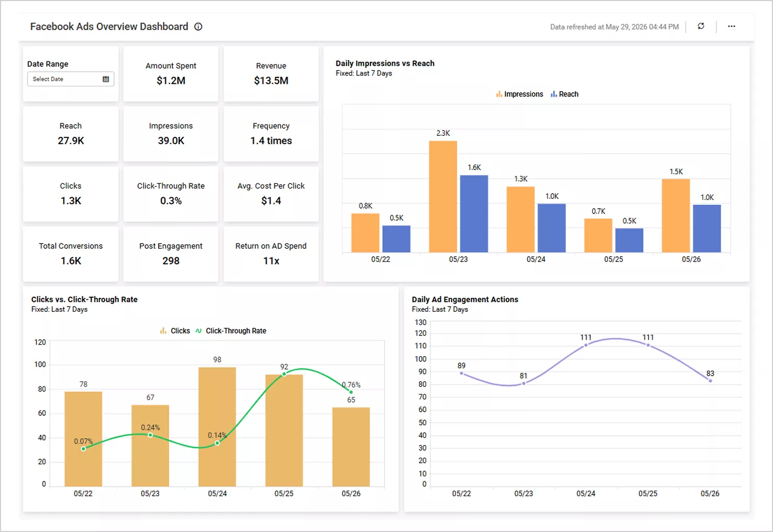The height and width of the screenshot is (532, 773).
Task: Toggle the Reach legend item
Action: point(565,94)
